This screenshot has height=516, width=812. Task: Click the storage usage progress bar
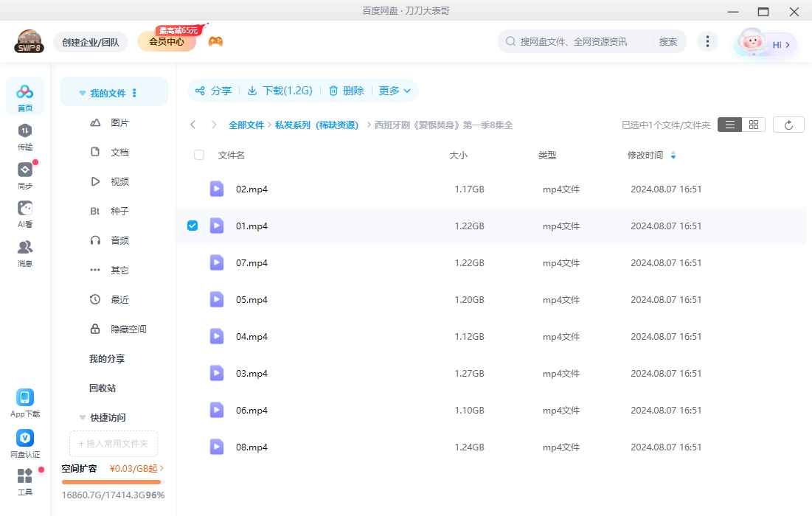[111, 482]
